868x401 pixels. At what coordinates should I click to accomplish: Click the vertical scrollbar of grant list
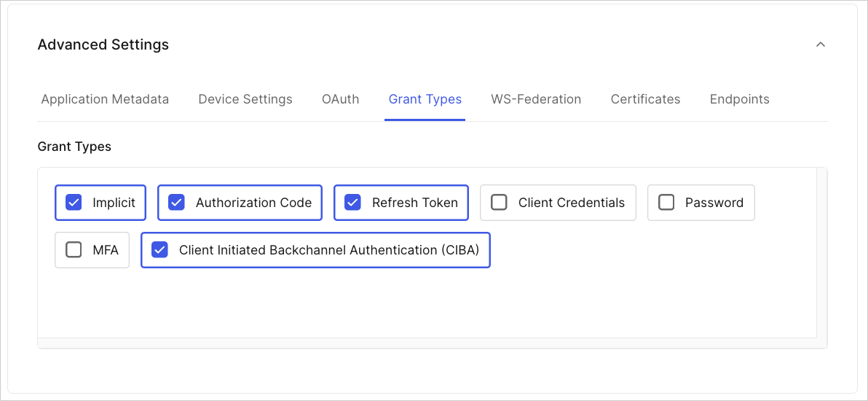(x=822, y=252)
